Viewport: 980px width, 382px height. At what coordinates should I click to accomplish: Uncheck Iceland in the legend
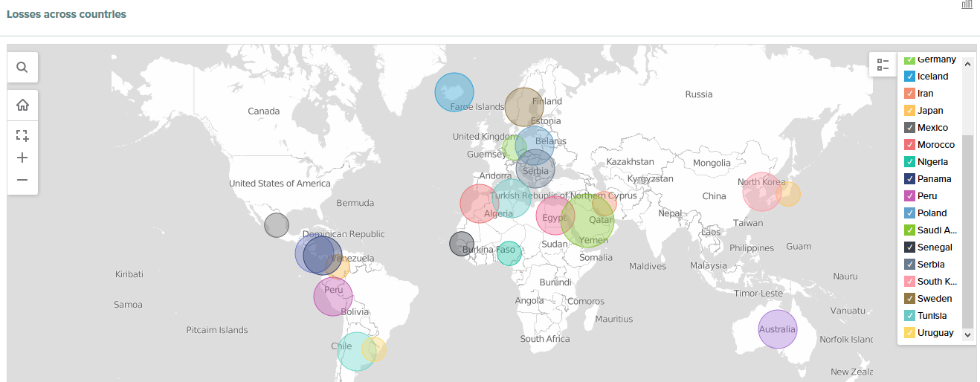tap(909, 77)
